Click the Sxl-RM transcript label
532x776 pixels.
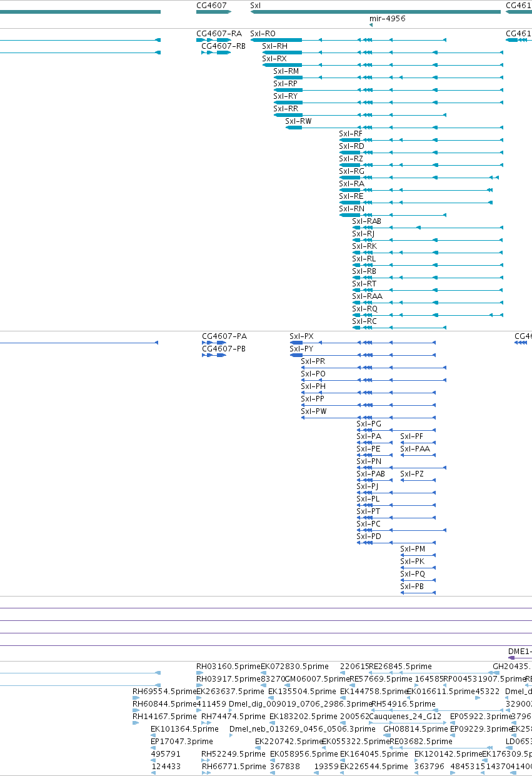(286, 71)
